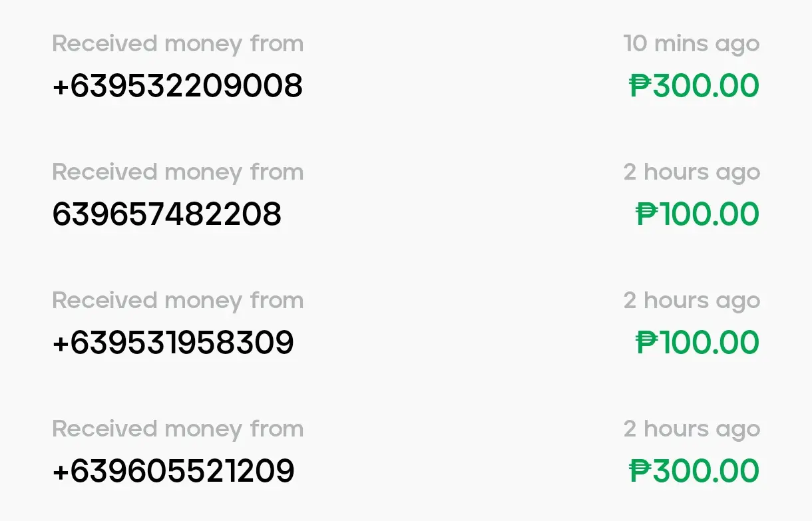Screen dimensions: 812x521
Task: Select the phone number 639657482208
Action: pyautogui.click(x=167, y=214)
